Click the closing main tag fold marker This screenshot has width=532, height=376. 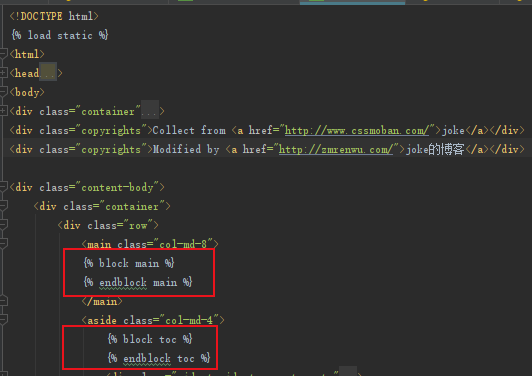point(3,301)
